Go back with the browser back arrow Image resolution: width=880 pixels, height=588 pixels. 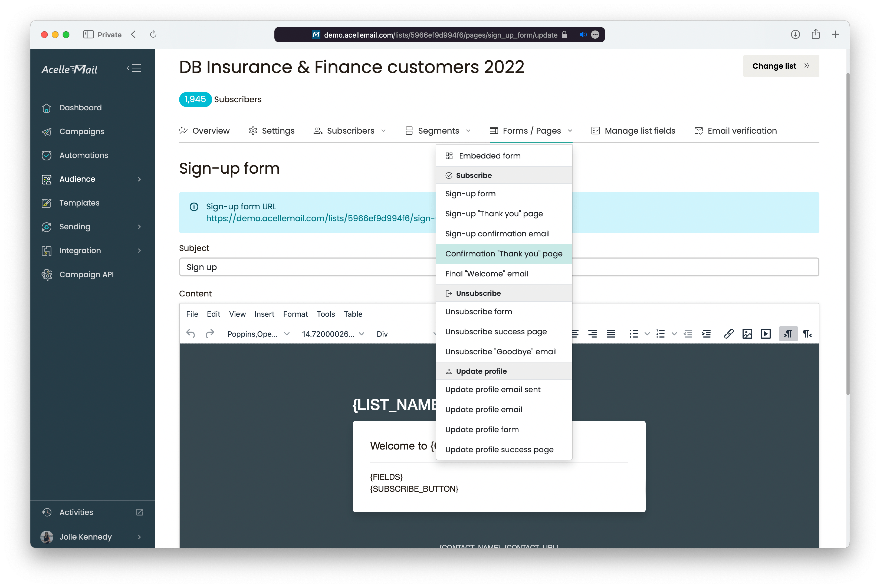tap(133, 35)
